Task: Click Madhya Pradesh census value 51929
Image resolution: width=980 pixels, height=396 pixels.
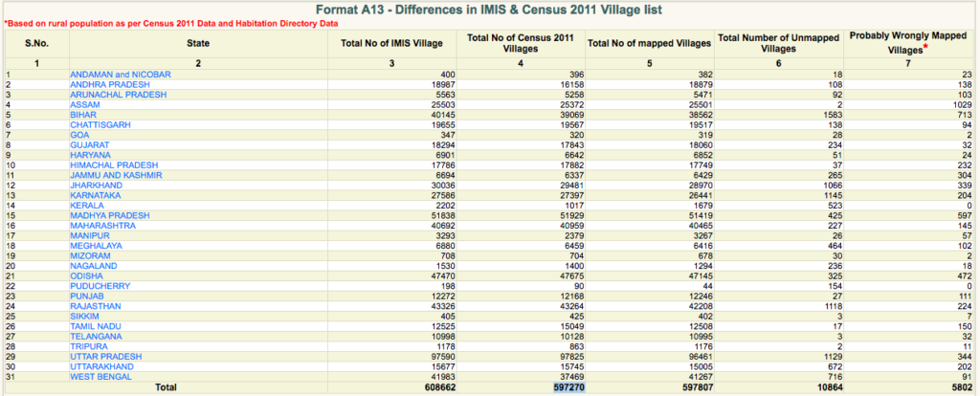Action: [572, 215]
